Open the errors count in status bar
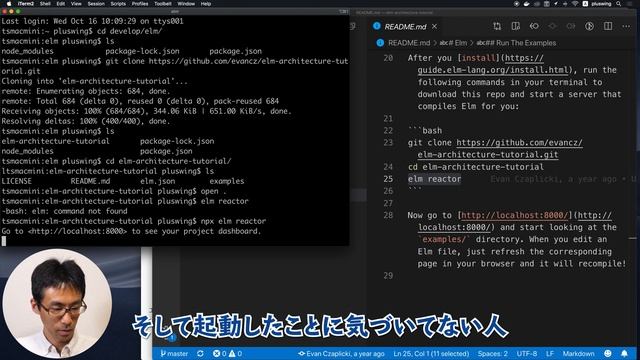The width and height of the screenshot is (640, 360). (x=219, y=353)
